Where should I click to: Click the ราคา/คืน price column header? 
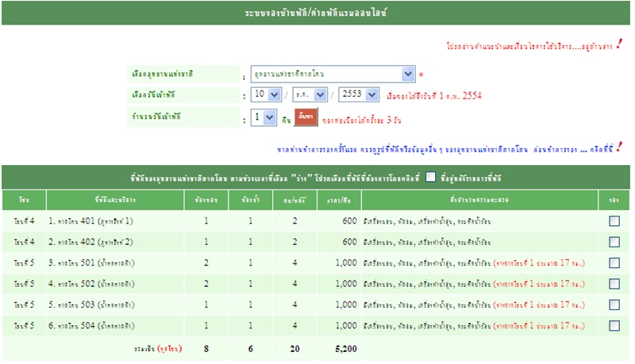pyautogui.click(x=337, y=200)
